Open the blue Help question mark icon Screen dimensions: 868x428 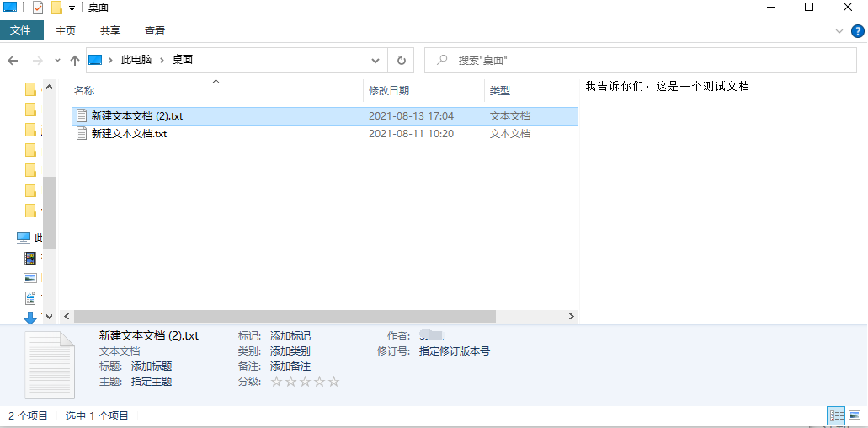coord(857,30)
